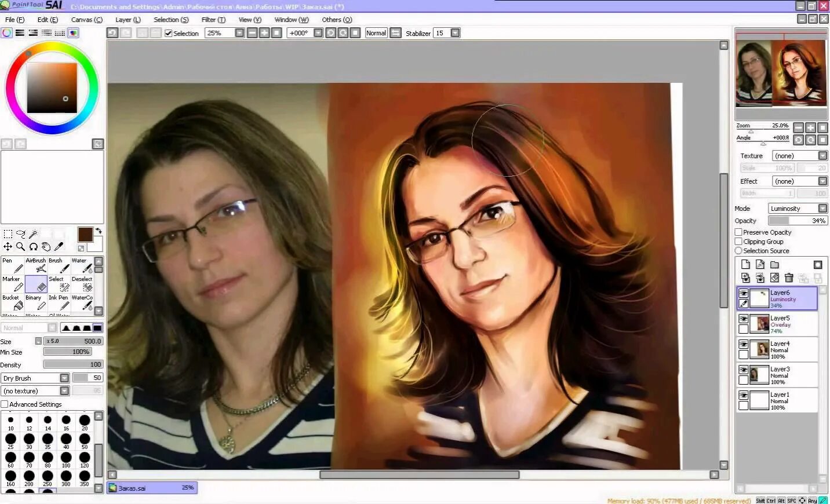
Task: Select the lasso selection tool
Action: [21, 234]
